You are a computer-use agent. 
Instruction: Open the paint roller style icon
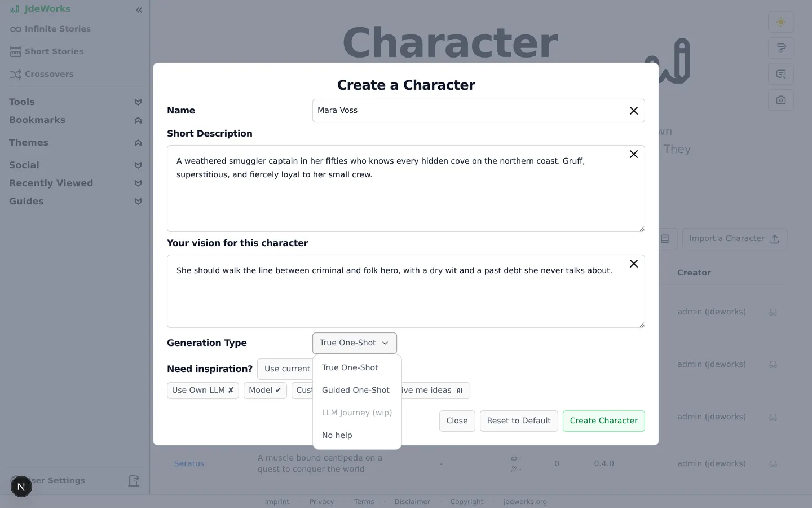pos(781,48)
